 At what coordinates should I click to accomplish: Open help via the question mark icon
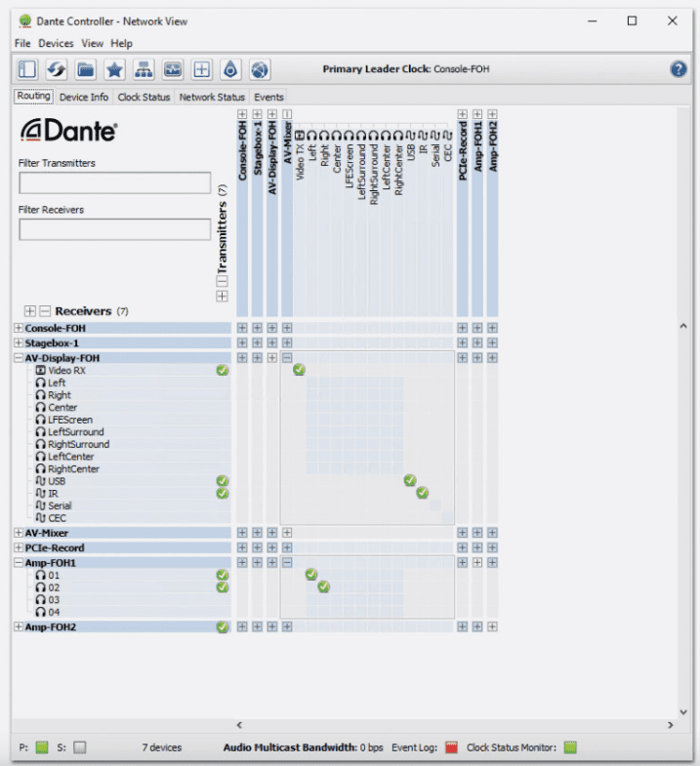pyautogui.click(x=678, y=69)
